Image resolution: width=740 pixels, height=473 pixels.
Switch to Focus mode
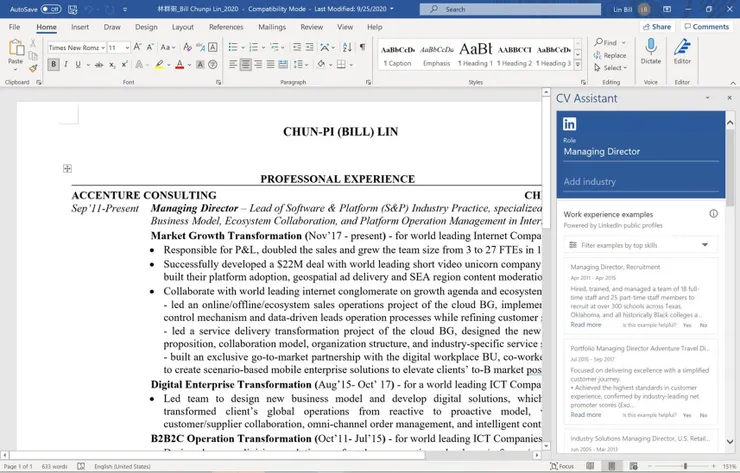point(562,466)
